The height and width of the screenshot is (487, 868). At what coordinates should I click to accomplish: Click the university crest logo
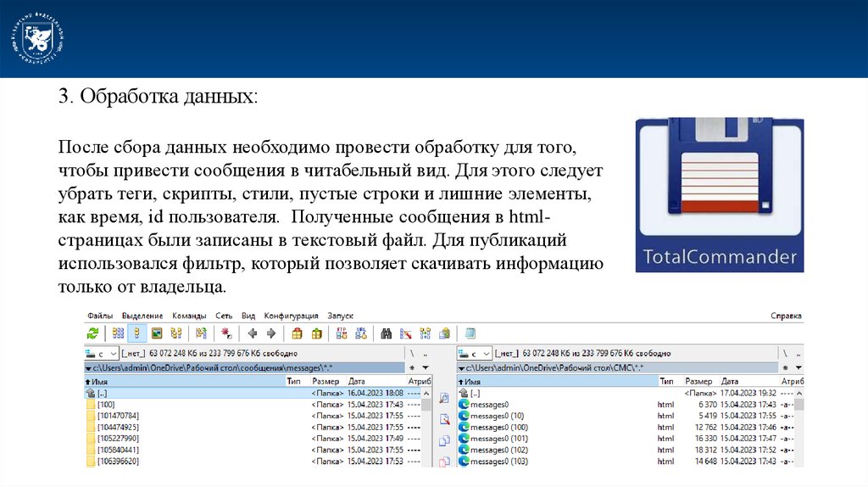37,37
